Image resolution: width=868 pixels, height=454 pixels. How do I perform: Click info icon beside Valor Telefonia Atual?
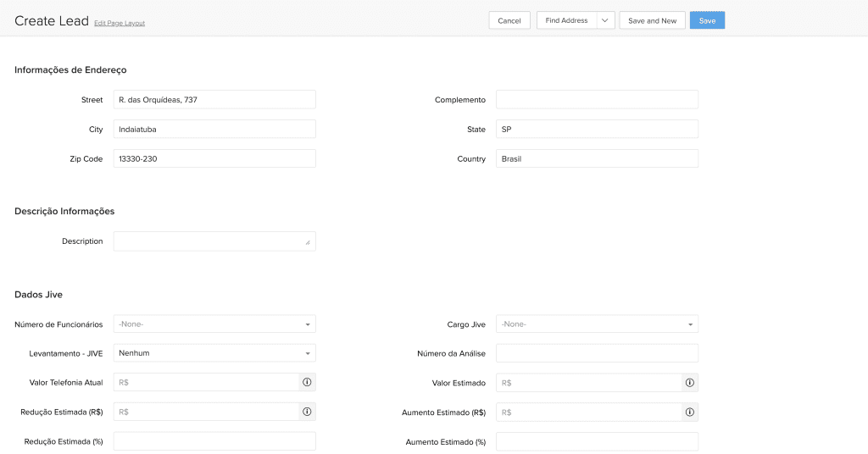coord(307,383)
